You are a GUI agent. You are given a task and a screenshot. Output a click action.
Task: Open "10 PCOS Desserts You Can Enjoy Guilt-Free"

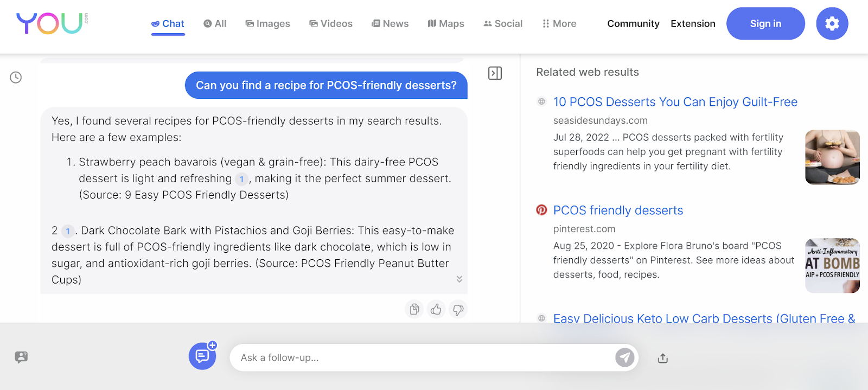(675, 102)
